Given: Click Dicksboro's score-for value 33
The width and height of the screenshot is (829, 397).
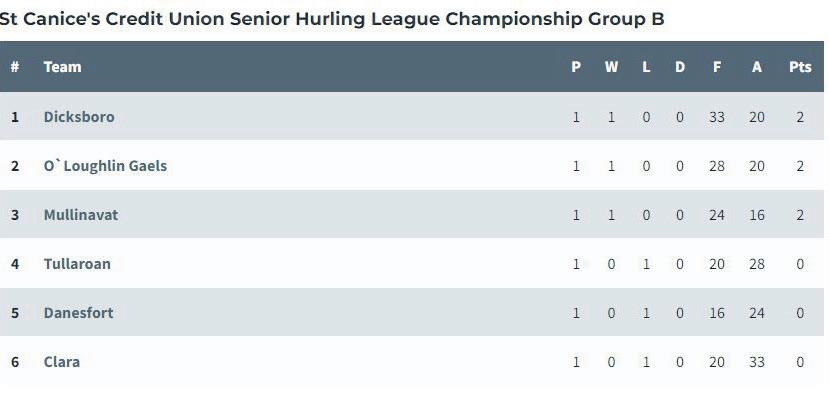Looking at the screenshot, I should pos(717,117).
